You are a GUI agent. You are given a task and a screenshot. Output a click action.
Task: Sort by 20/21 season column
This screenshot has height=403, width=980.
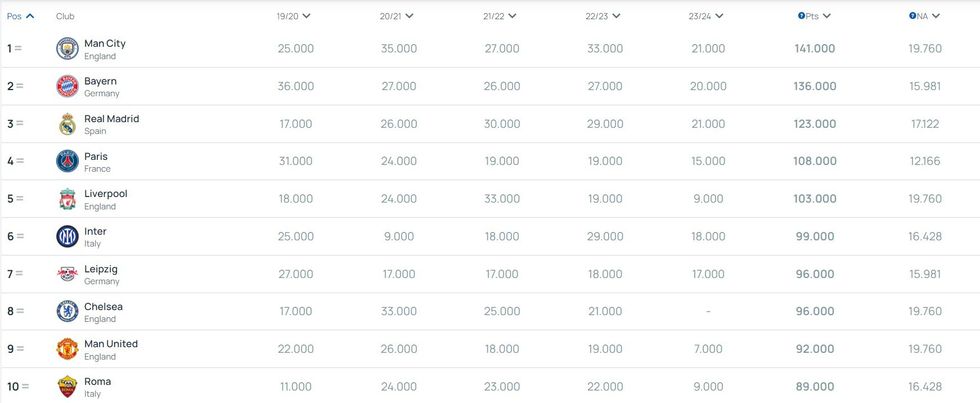[397, 16]
